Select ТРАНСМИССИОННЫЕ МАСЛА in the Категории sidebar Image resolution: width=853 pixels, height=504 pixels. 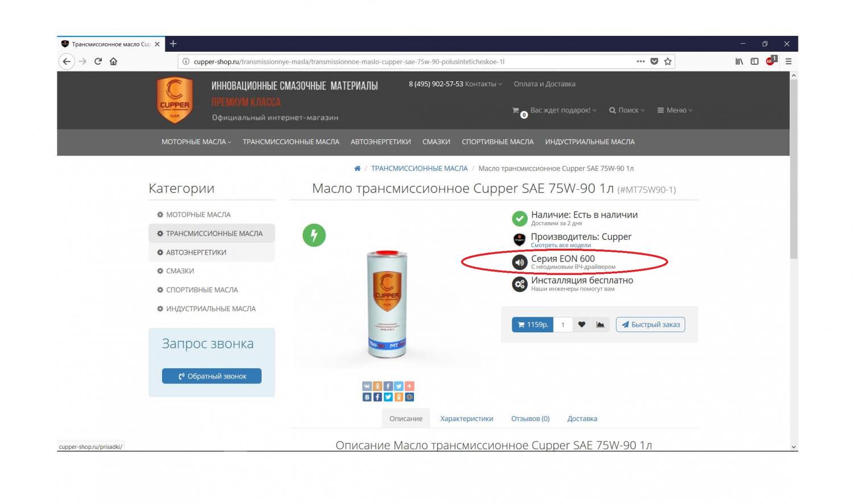pyautogui.click(x=212, y=234)
